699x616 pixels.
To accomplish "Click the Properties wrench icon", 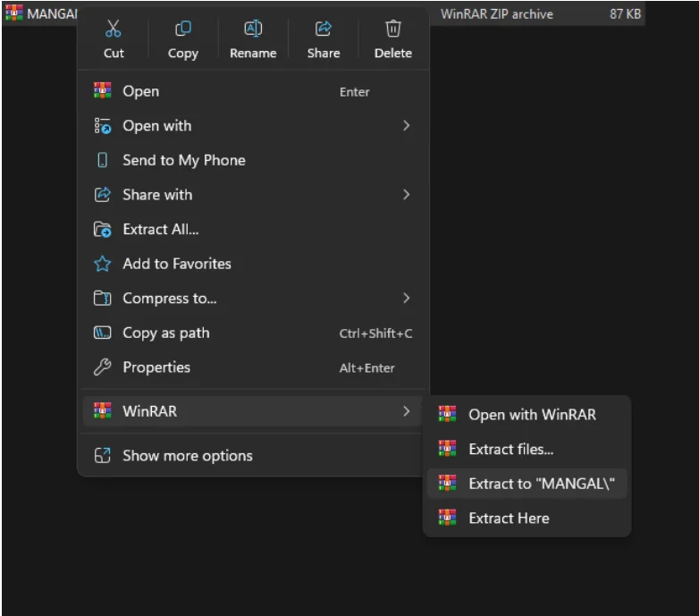I will pyautogui.click(x=103, y=367).
